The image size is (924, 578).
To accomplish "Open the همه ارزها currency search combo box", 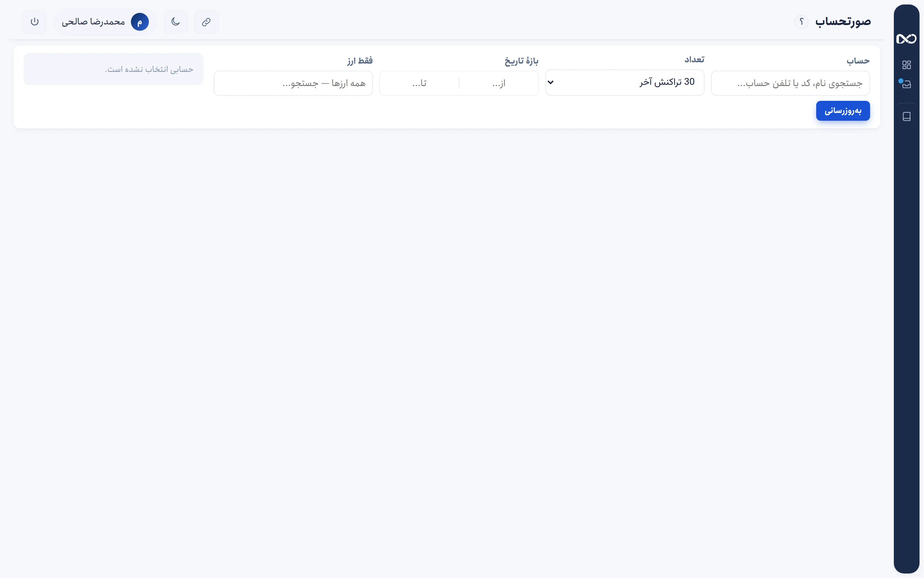I will 293,83.
